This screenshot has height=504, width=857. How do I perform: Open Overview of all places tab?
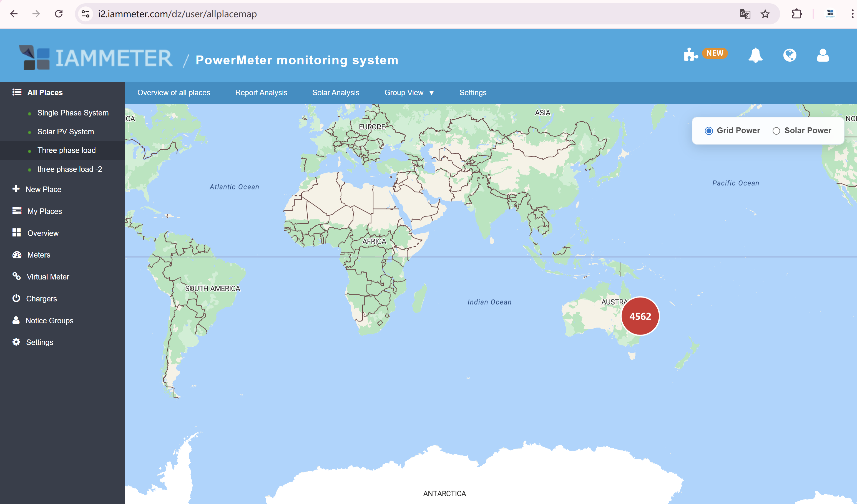[x=174, y=92]
